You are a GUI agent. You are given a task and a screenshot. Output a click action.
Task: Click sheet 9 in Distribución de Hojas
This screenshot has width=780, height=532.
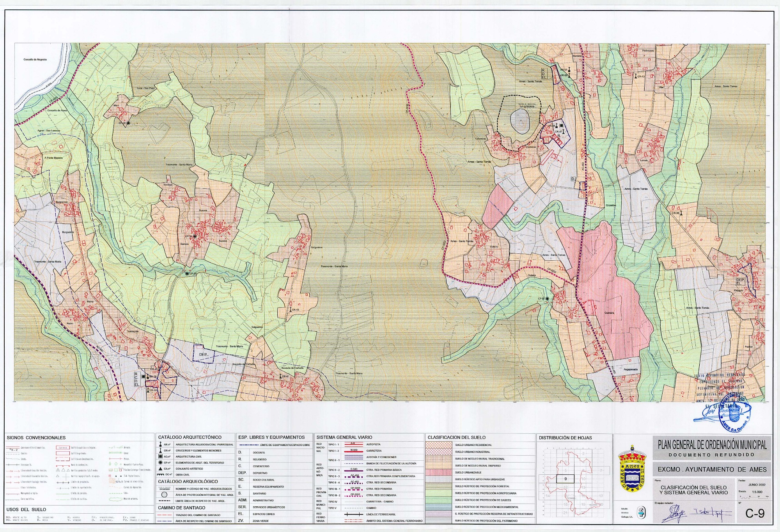pyautogui.click(x=565, y=479)
